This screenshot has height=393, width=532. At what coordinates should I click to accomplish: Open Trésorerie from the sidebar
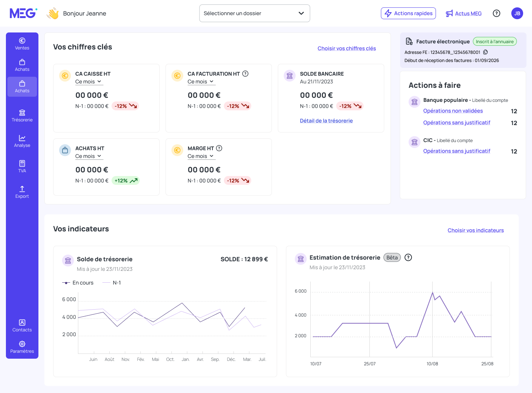(22, 116)
